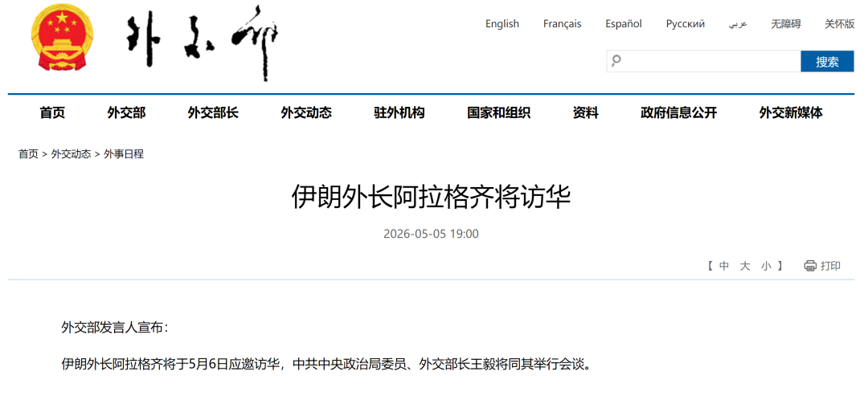Open the 外交部 navigation menu item
Screen dimensions: 868x404
pyautogui.click(x=127, y=113)
